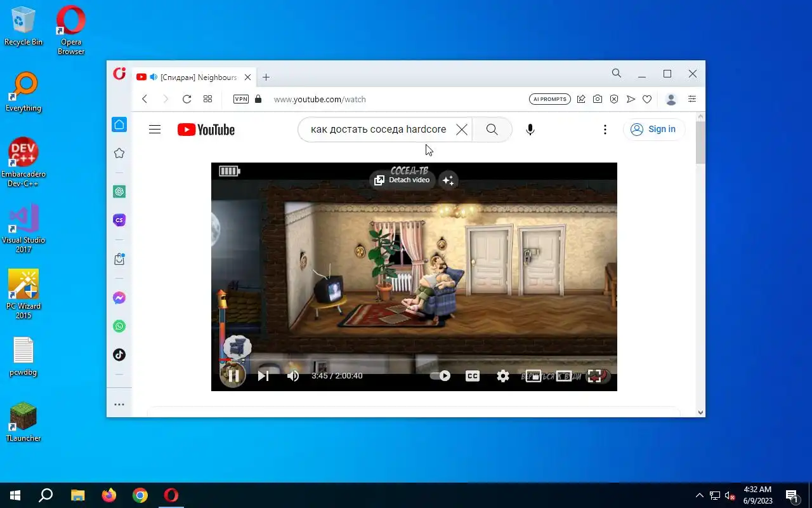This screenshot has width=812, height=508.
Task: Add the page to bookmarks via heart icon
Action: point(647,99)
